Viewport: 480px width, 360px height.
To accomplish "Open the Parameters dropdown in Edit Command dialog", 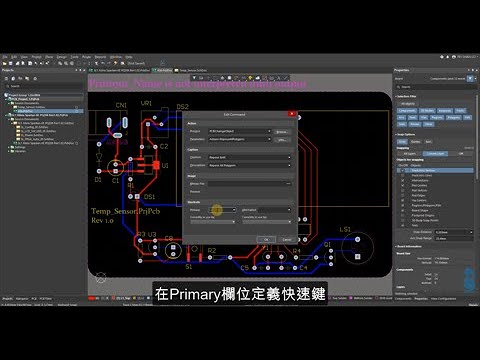I will (269, 139).
